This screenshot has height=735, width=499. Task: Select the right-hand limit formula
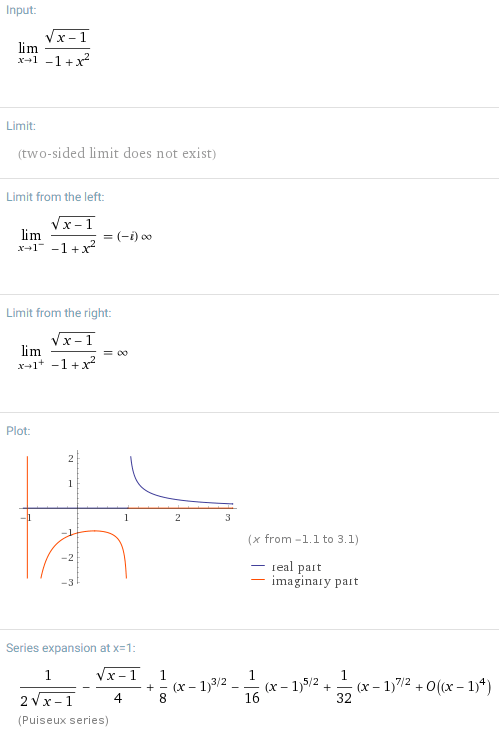click(73, 352)
